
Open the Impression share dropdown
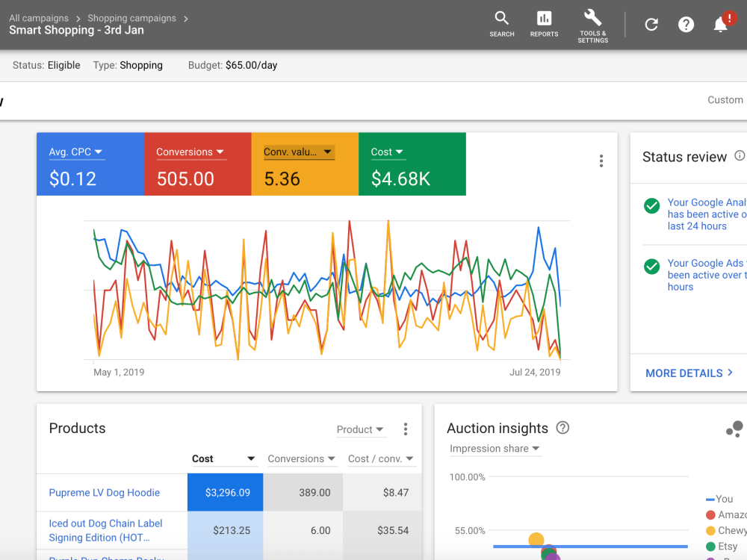tap(495, 449)
